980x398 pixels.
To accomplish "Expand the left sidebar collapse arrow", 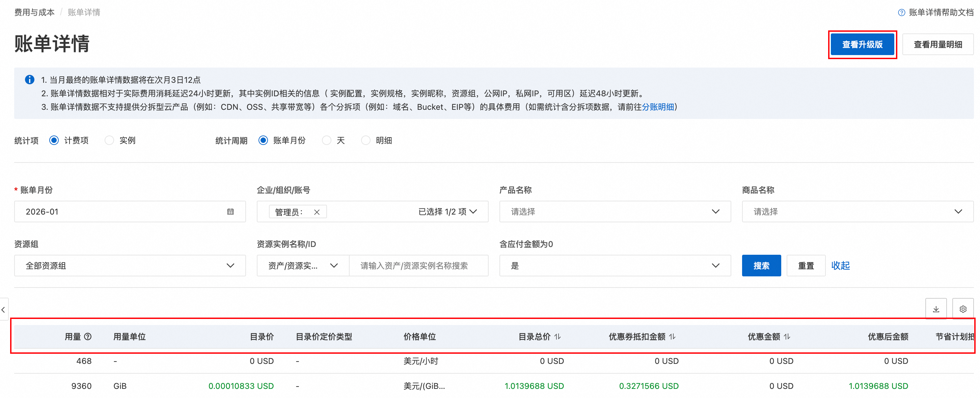I will pos(3,309).
